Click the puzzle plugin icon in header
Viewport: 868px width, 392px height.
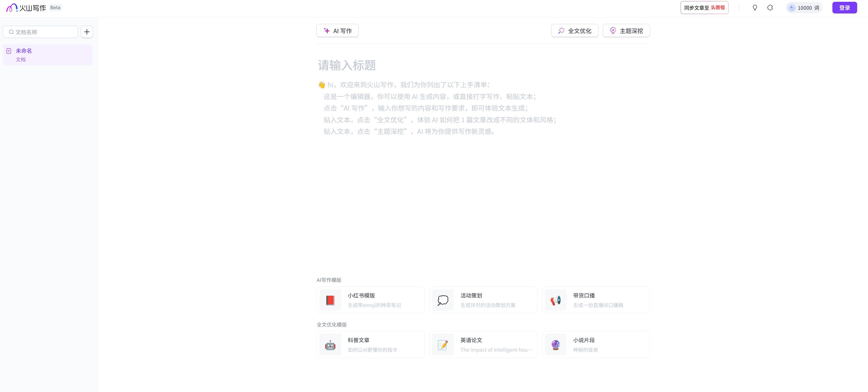point(770,7)
